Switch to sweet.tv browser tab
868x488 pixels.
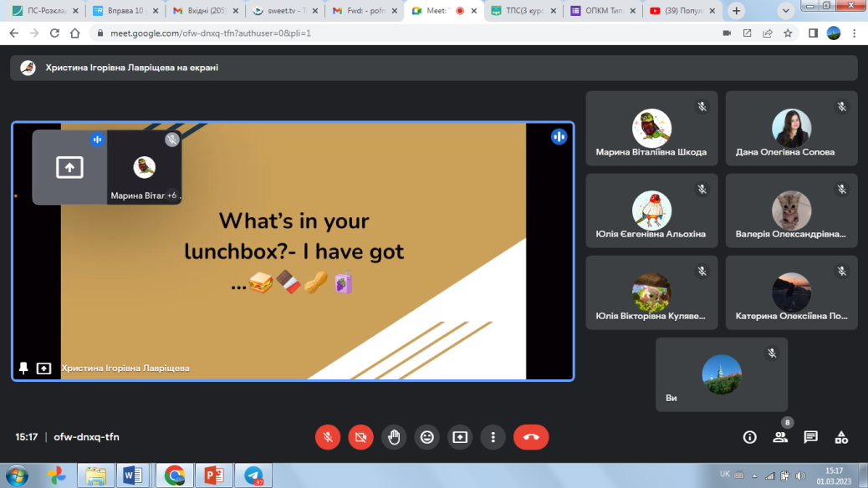tap(285, 11)
